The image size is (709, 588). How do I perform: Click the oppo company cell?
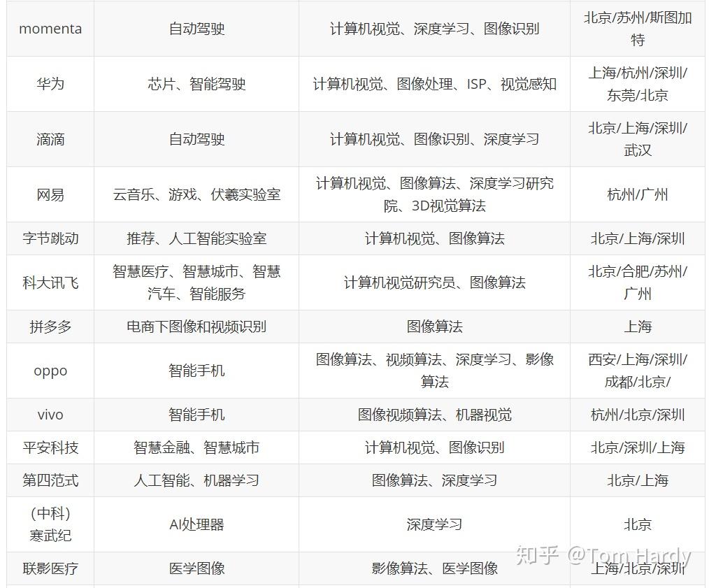[50, 371]
